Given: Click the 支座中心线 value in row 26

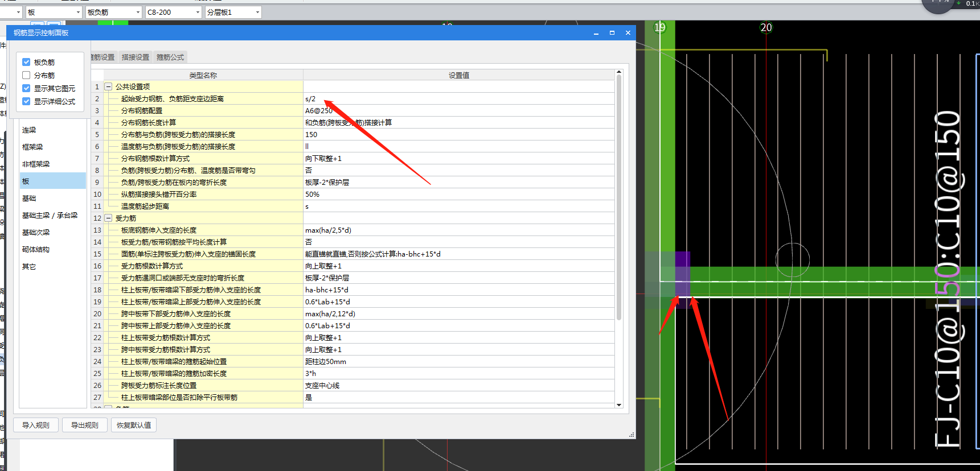Looking at the screenshot, I should (x=459, y=385).
